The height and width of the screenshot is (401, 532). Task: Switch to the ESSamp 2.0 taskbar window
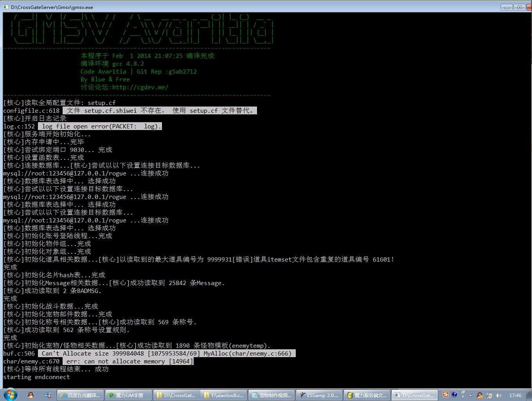[x=319, y=395]
